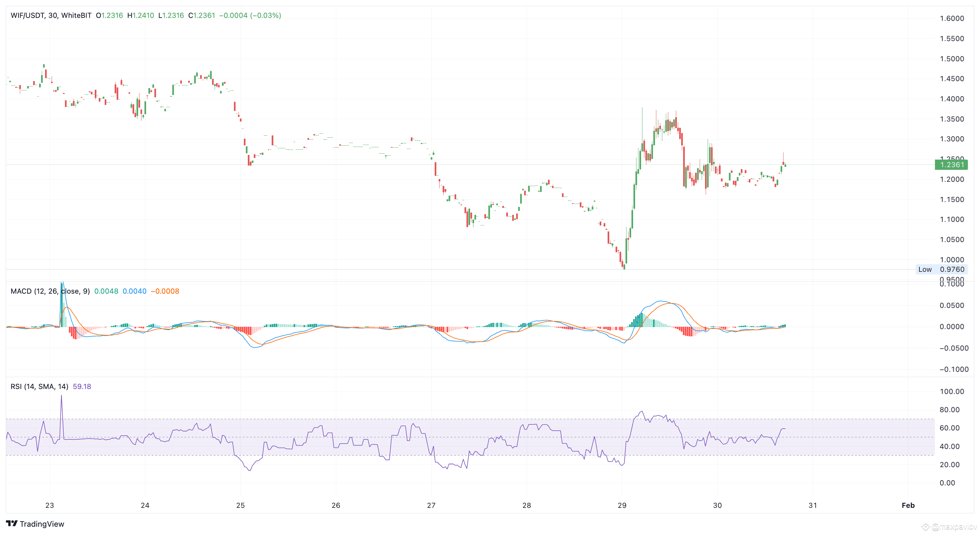Click date 24 on the time axis
This screenshot has width=980, height=534.
pyautogui.click(x=145, y=506)
